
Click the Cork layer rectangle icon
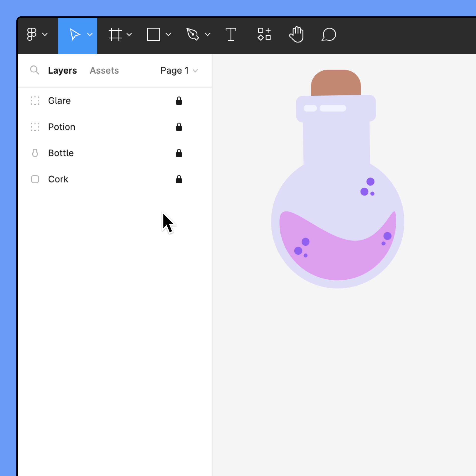click(x=35, y=179)
